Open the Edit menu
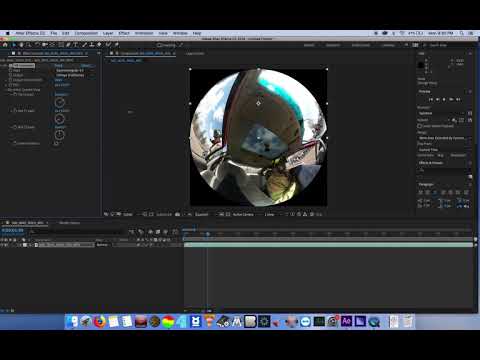The image size is (480, 360). (x=65, y=33)
